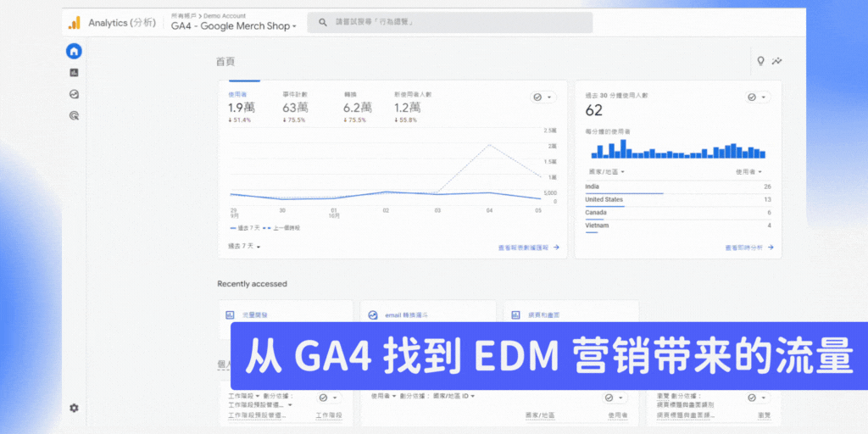Click the 所有帳戶 breadcrumb
This screenshot has height=434, width=868.
click(x=184, y=16)
